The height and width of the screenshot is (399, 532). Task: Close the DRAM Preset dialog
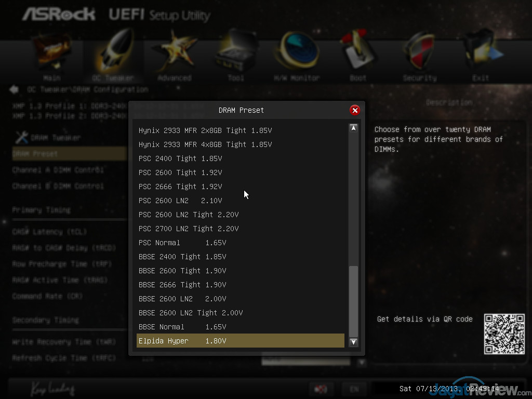click(354, 110)
